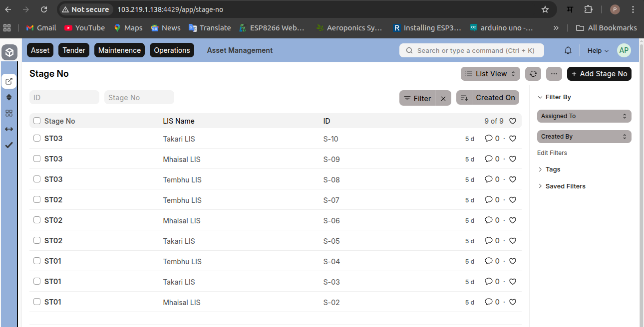Viewport: 644px width, 327px height.
Task: Clear filters with the X button
Action: [443, 98]
